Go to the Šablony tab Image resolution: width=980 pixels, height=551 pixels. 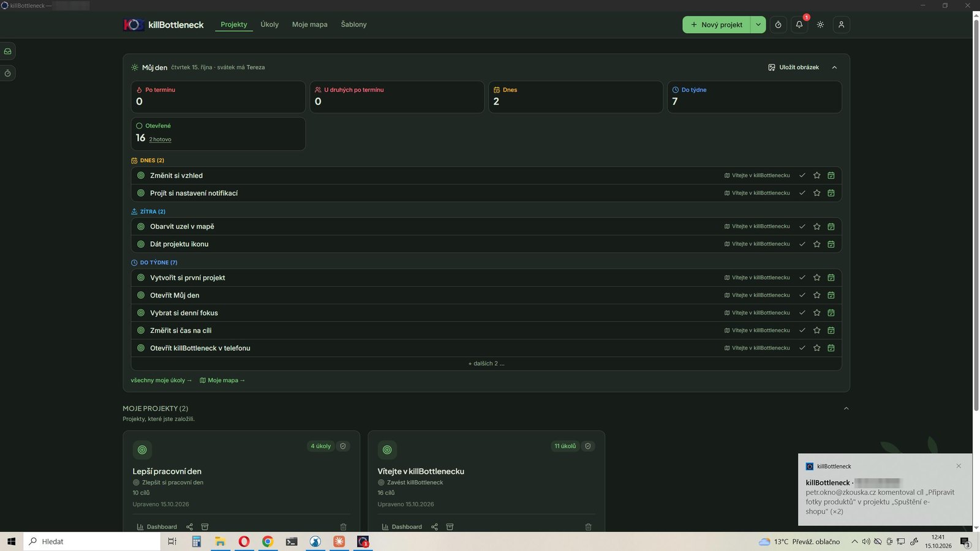point(354,24)
